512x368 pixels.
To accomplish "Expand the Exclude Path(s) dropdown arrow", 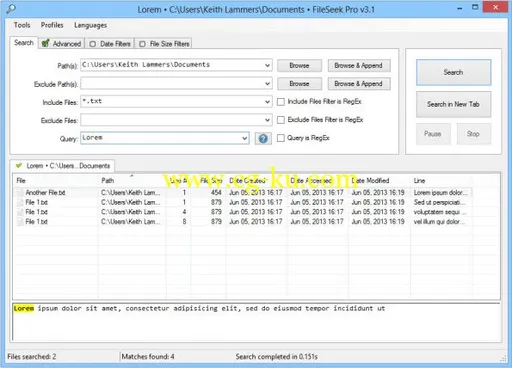I will tap(267, 83).
